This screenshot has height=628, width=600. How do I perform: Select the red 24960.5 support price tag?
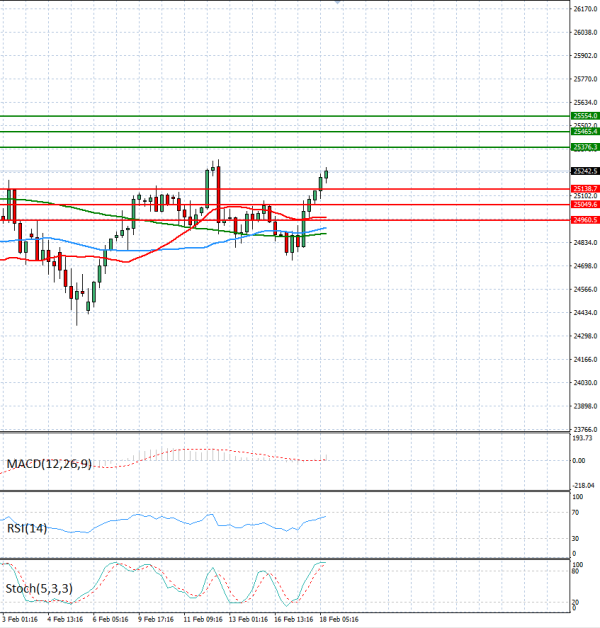point(584,219)
